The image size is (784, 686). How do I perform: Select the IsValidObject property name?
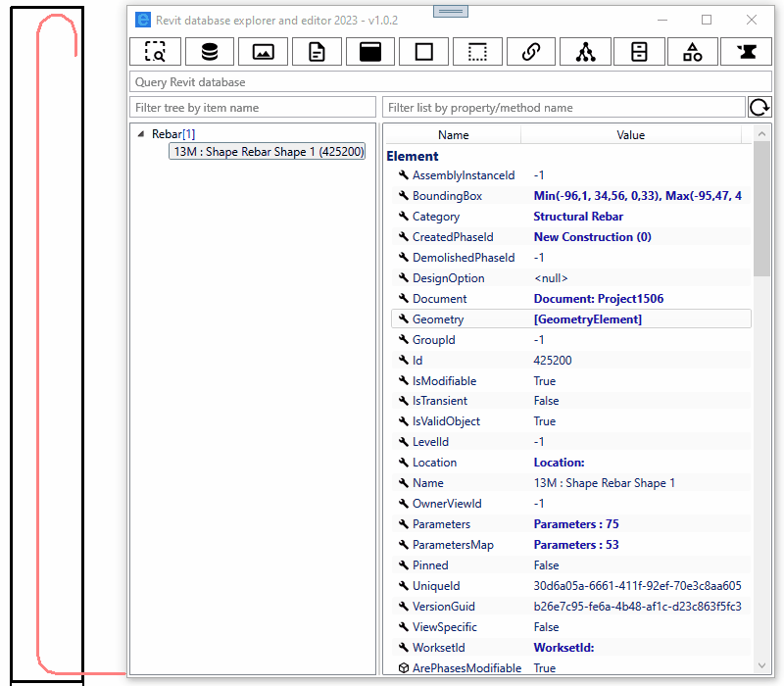point(446,421)
